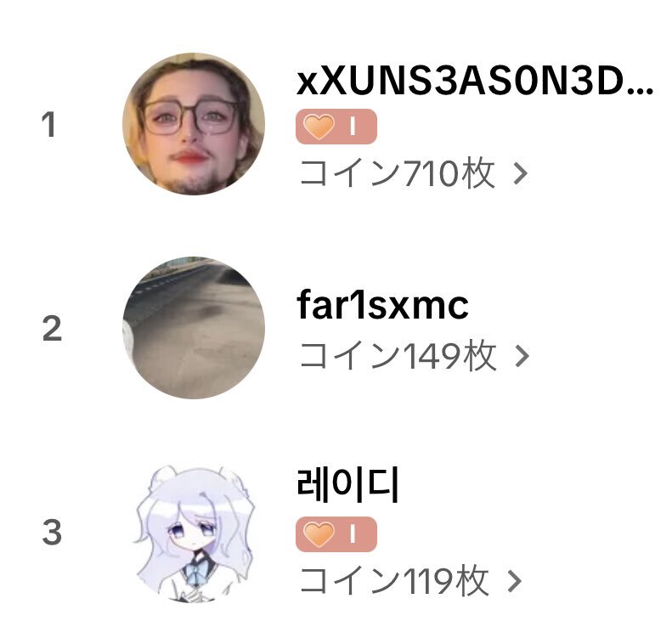672x638 pixels.
Task: View コイン710枚 coin details
Action: (x=398, y=173)
